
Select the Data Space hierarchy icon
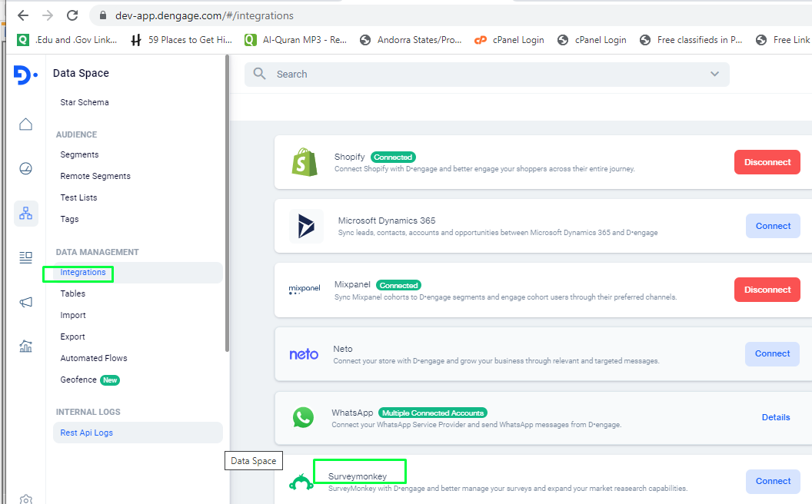tap(26, 213)
